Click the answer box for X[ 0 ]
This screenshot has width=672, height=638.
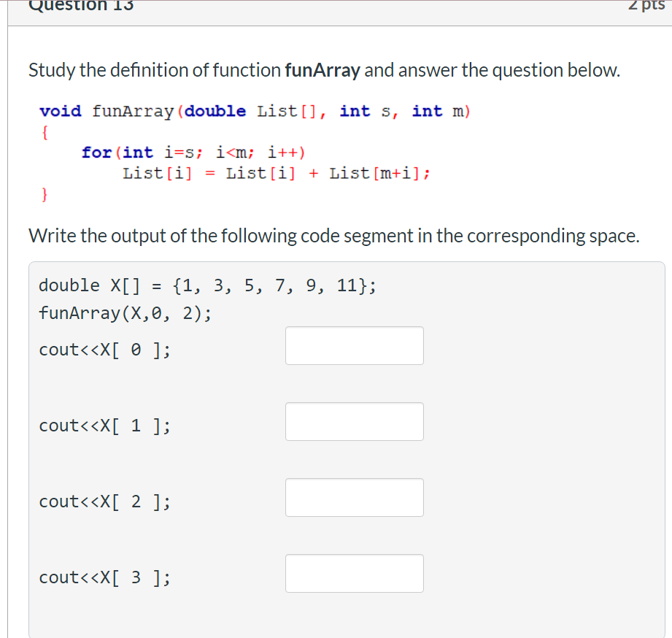[354, 345]
